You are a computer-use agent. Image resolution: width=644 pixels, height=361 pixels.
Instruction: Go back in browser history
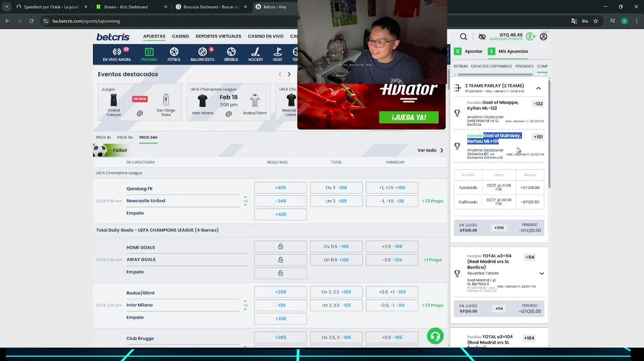pyautogui.click(x=7, y=21)
